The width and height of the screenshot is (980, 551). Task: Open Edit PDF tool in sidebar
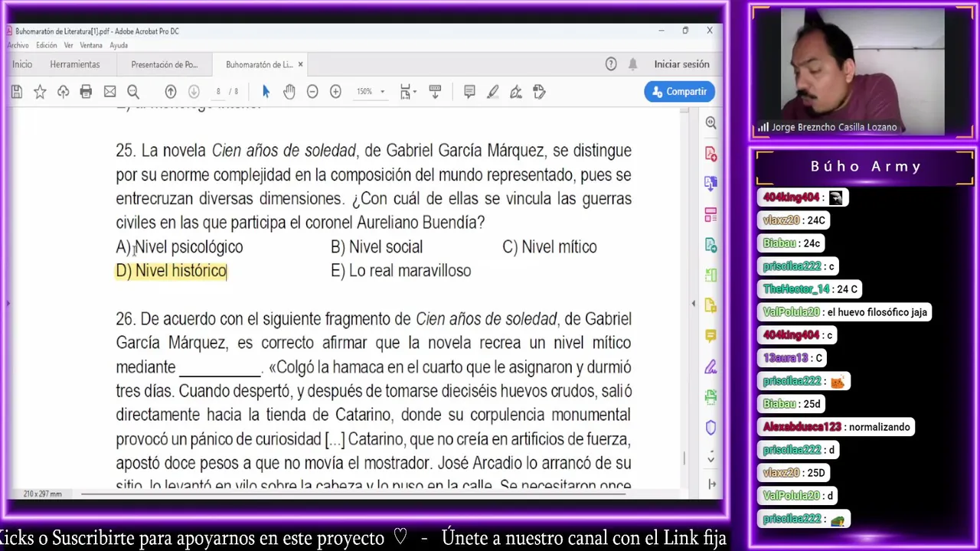tap(710, 245)
